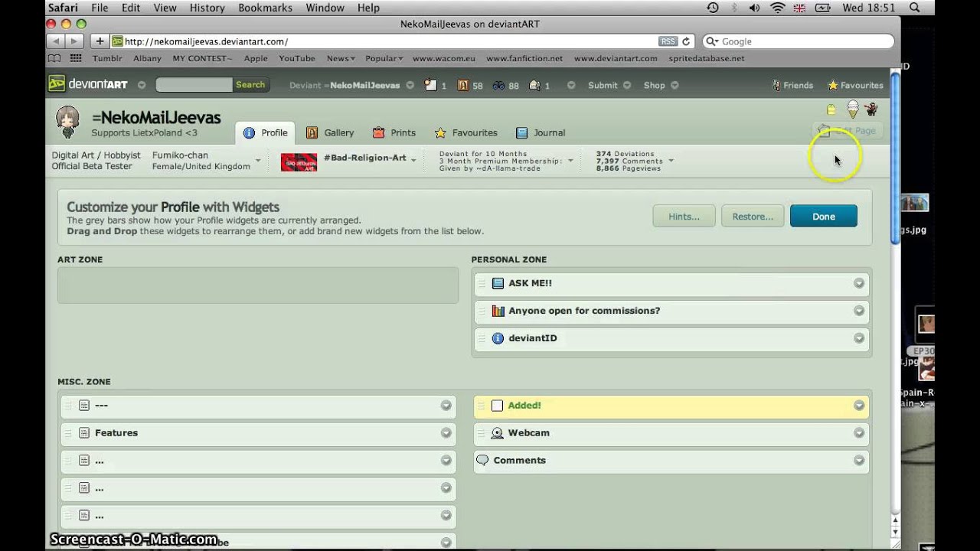Image resolution: width=980 pixels, height=551 pixels.
Task: Click the deviantART logo icon
Action: pos(57,84)
